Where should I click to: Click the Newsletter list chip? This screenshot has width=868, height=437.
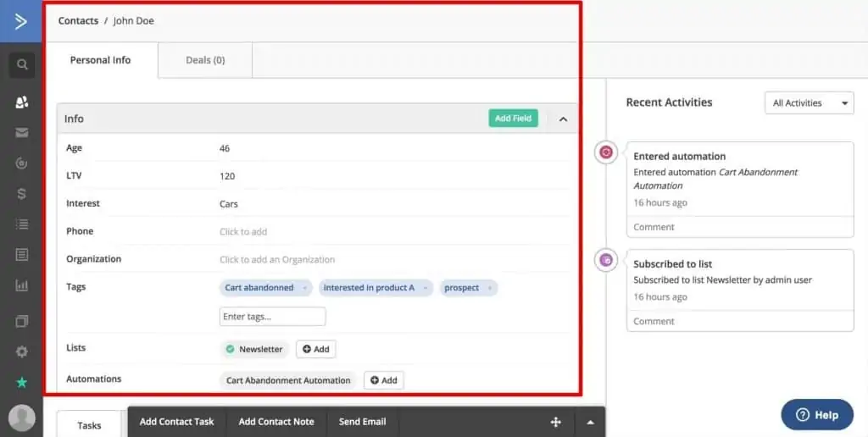pos(254,349)
